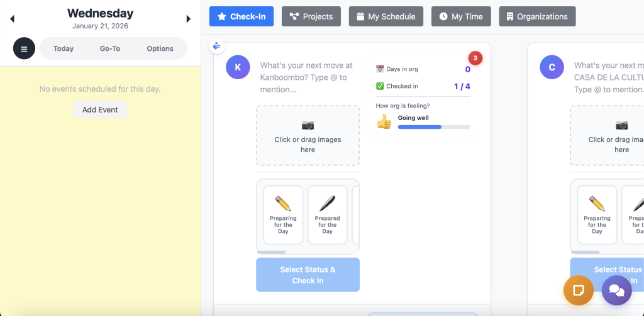Click the C organization avatar
This screenshot has width=644, height=316.
552,67
